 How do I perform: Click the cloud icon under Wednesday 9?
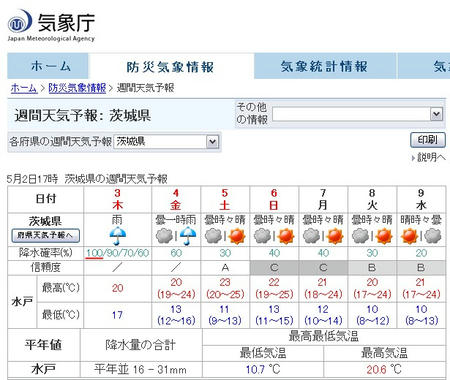pos(433,236)
